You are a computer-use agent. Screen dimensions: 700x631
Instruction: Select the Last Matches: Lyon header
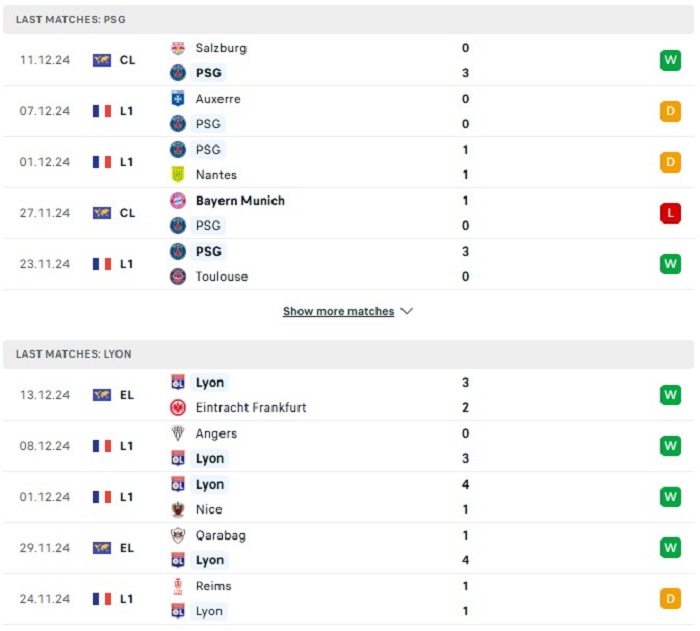point(348,354)
